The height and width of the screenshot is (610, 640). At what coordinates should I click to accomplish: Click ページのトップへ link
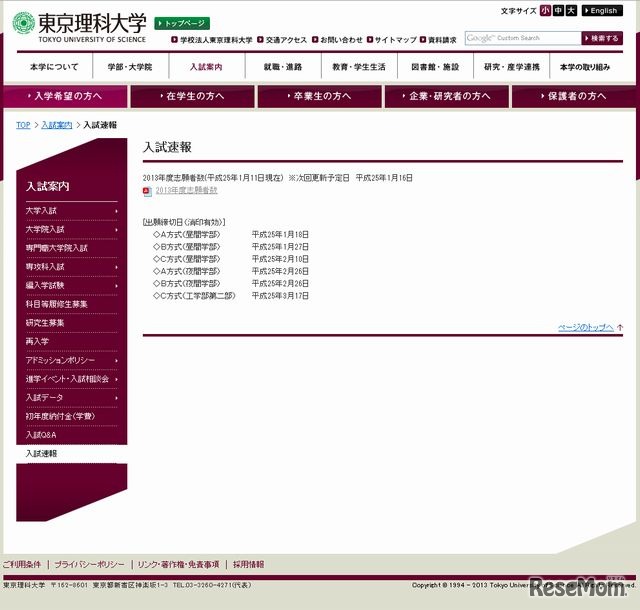(586, 327)
